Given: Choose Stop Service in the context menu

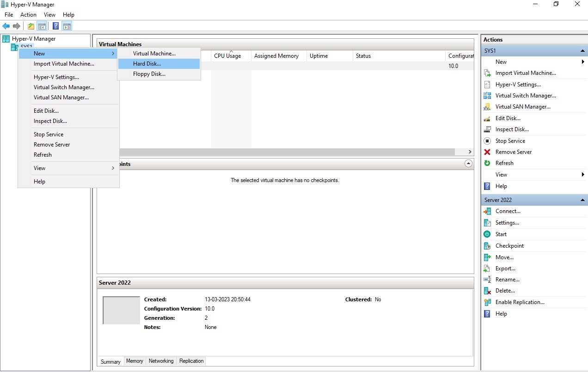Looking at the screenshot, I should [x=68, y=134].
